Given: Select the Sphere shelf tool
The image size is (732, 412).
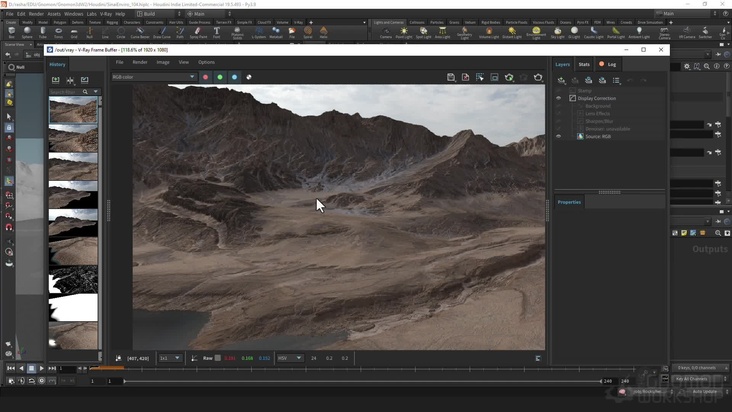Looking at the screenshot, I should coord(27,32).
